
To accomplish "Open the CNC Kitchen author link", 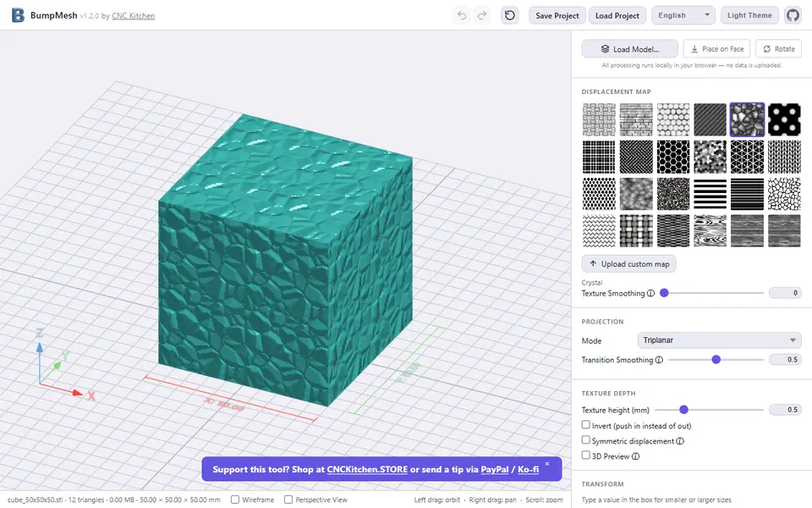I will click(133, 16).
